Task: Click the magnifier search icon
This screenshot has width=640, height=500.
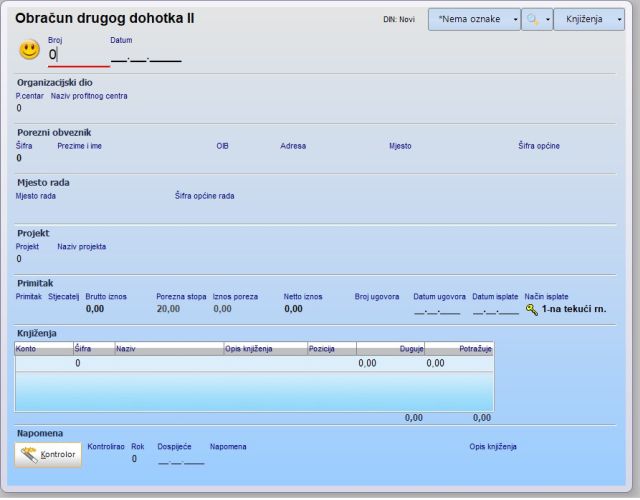Action: [531, 19]
